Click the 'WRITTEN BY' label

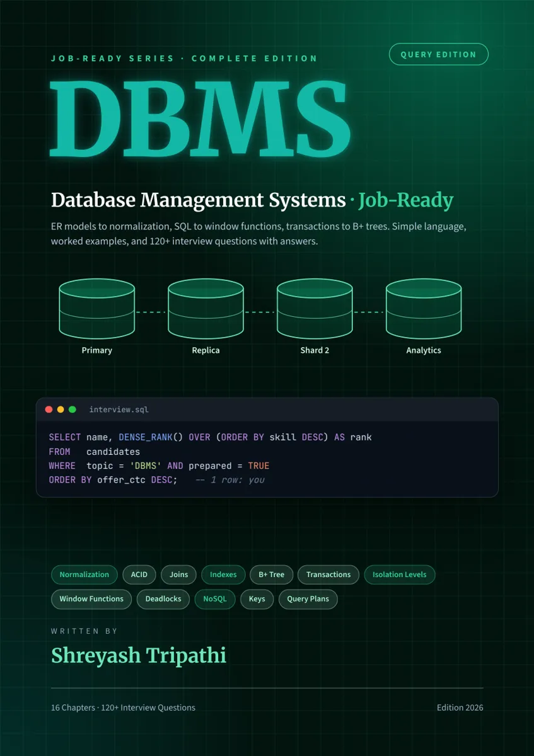tap(84, 631)
